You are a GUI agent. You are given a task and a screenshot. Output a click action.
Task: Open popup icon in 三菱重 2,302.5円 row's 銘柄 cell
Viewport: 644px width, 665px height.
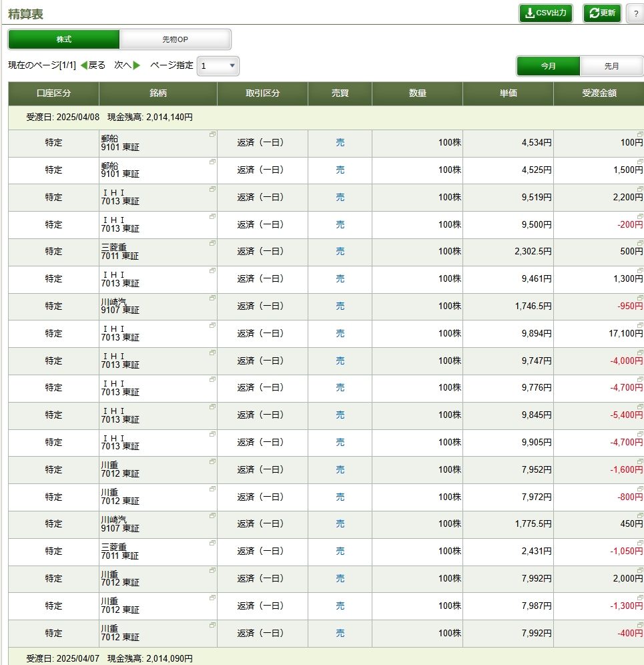[212, 243]
